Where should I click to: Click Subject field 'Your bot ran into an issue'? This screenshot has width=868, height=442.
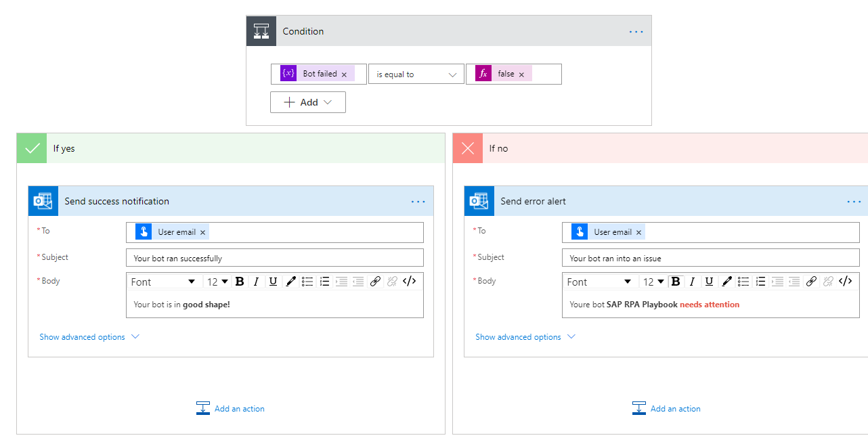point(711,258)
